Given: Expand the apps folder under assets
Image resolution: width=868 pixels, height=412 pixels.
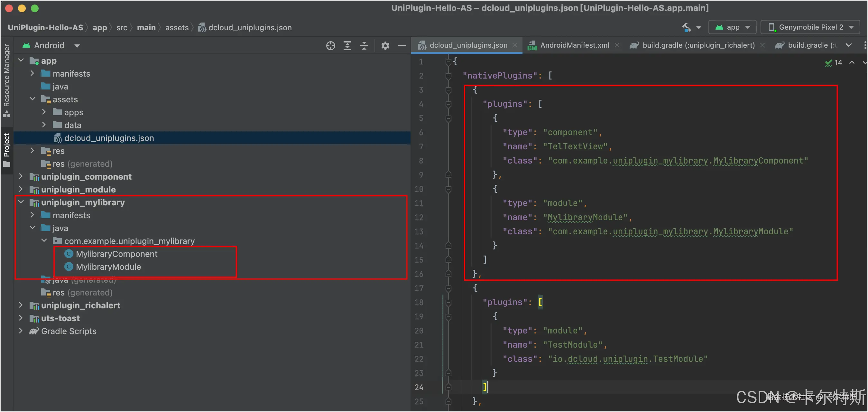Looking at the screenshot, I should (x=44, y=112).
